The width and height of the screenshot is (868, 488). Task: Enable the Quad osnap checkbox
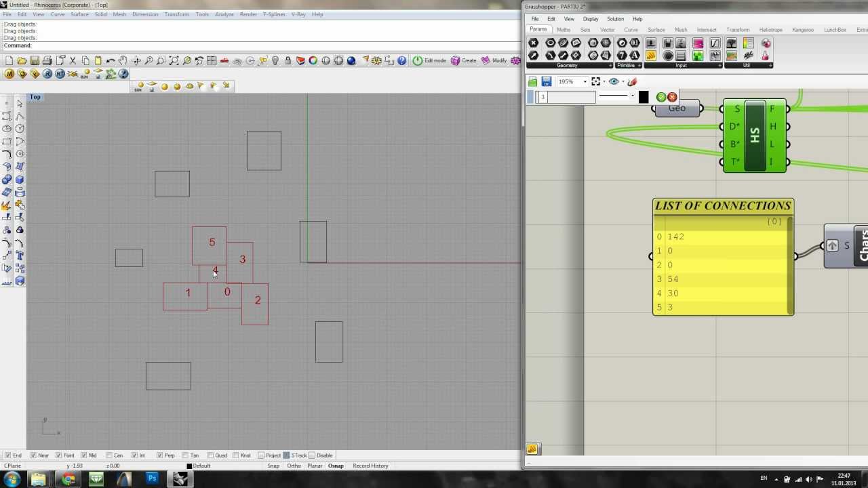click(x=211, y=455)
